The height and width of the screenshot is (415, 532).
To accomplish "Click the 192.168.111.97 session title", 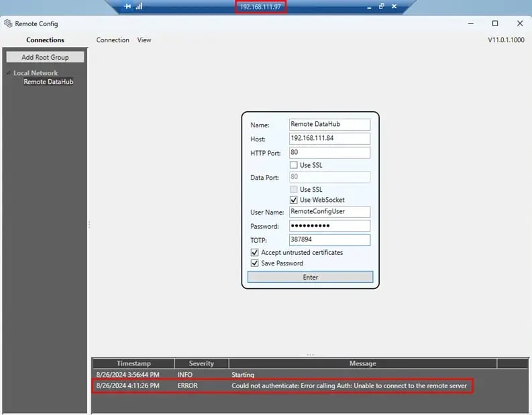I will pos(260,7).
